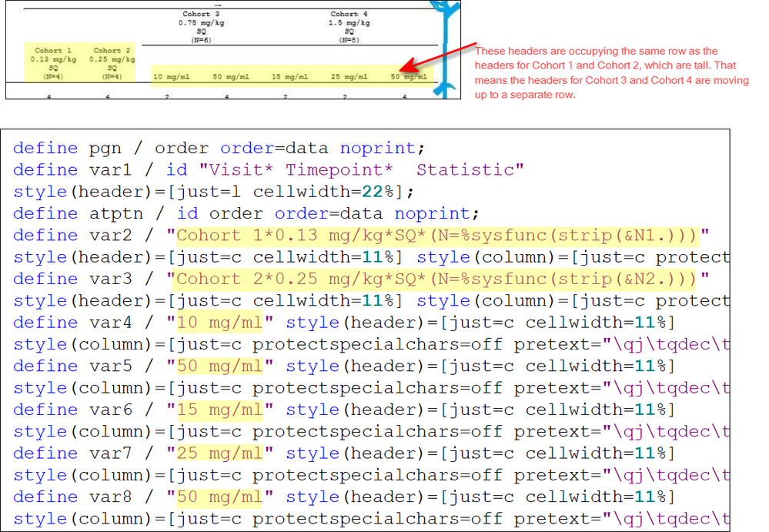This screenshot has height=532, width=769.
Task: Click the "define var7" code line
Action: point(344,453)
